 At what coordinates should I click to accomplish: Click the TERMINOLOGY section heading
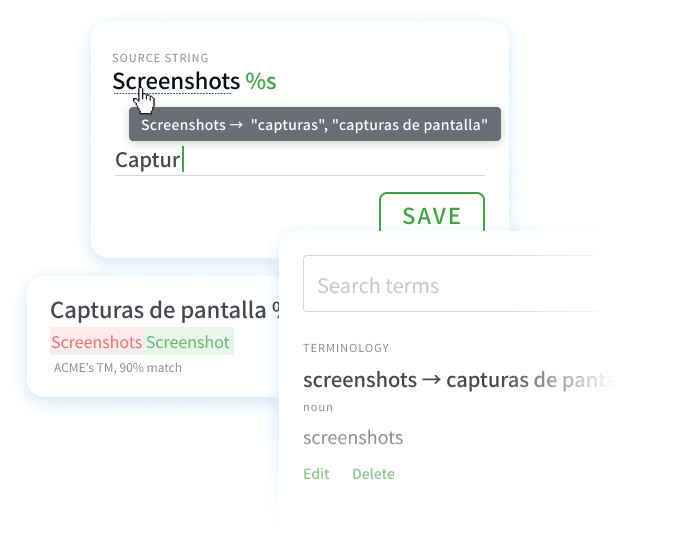(346, 348)
